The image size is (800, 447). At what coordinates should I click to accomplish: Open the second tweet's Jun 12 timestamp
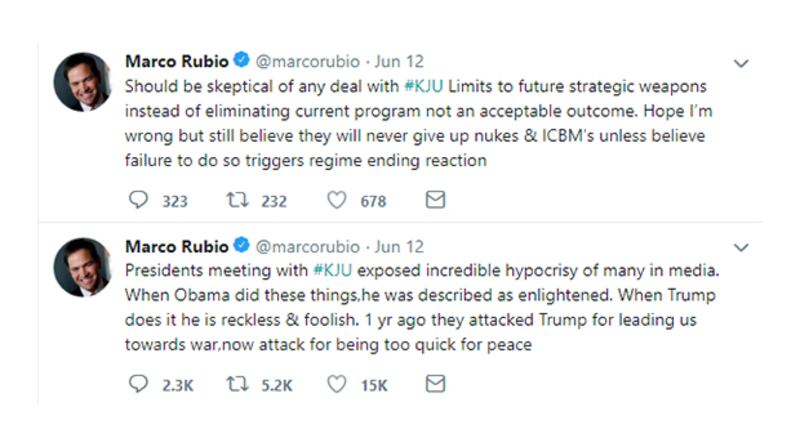coord(400,246)
